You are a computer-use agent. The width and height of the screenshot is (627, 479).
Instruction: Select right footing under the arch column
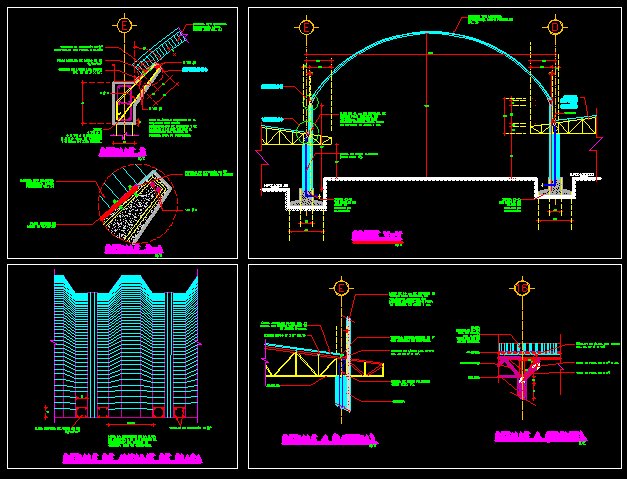point(553,193)
